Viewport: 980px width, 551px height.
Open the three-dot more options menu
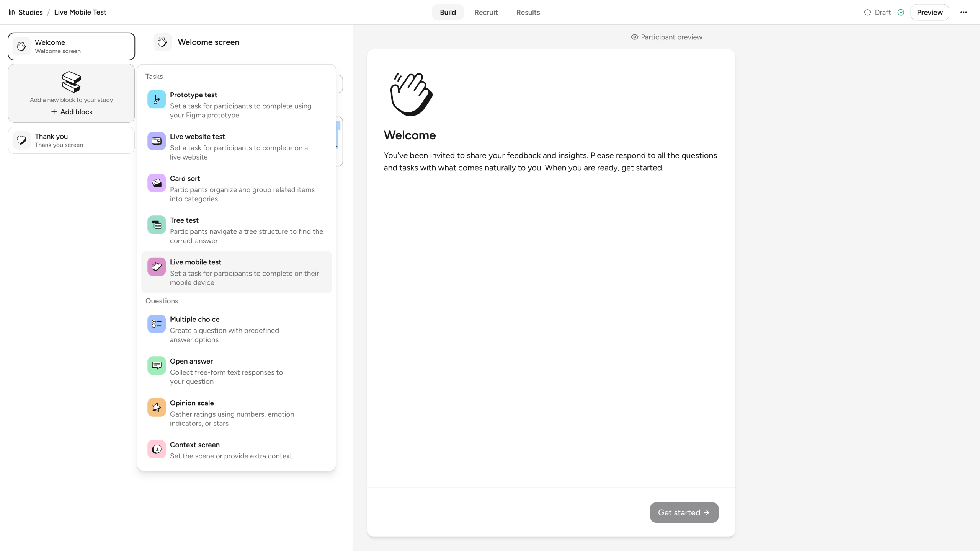[x=964, y=12]
